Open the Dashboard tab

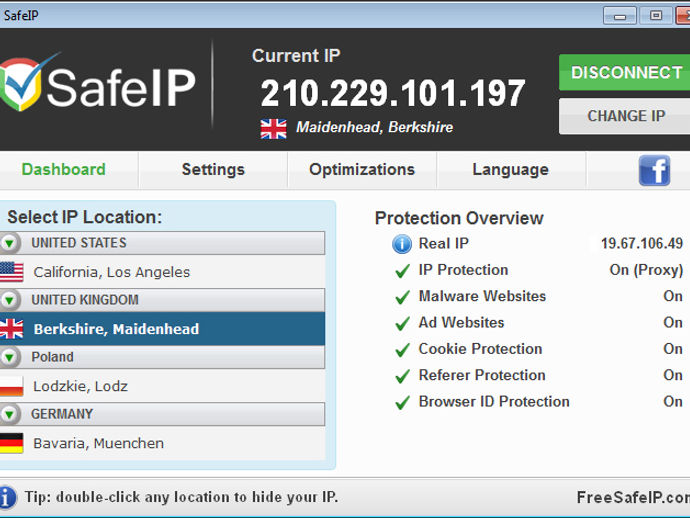coord(64,169)
